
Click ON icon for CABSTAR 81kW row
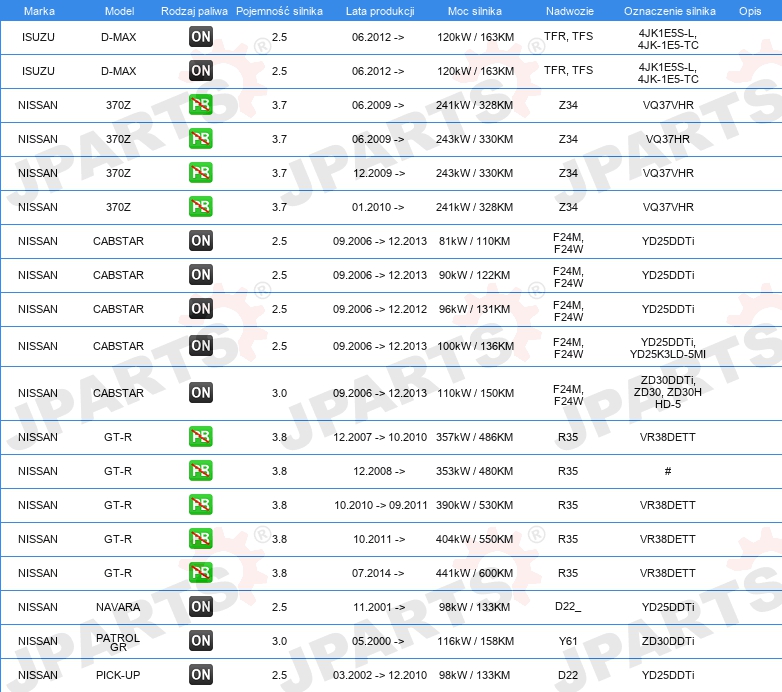pos(200,241)
